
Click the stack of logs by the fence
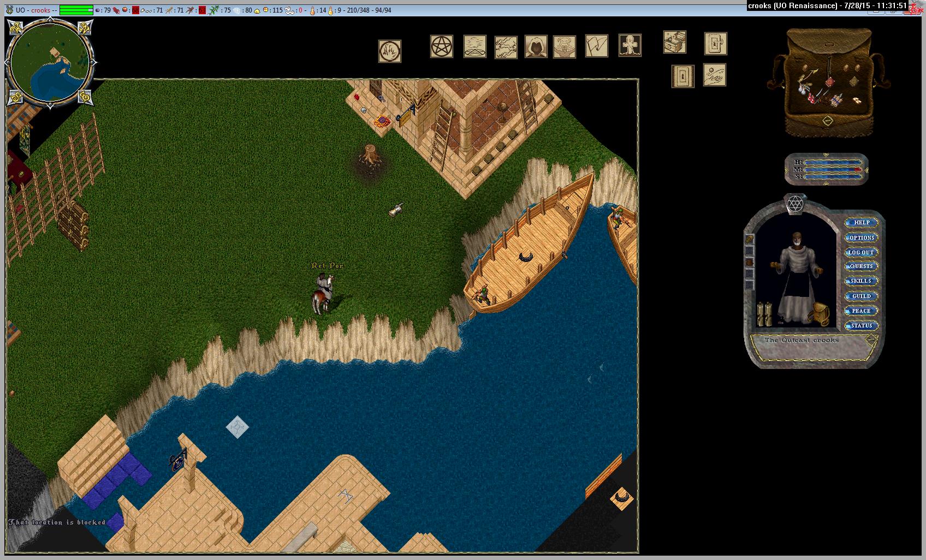tap(73, 225)
